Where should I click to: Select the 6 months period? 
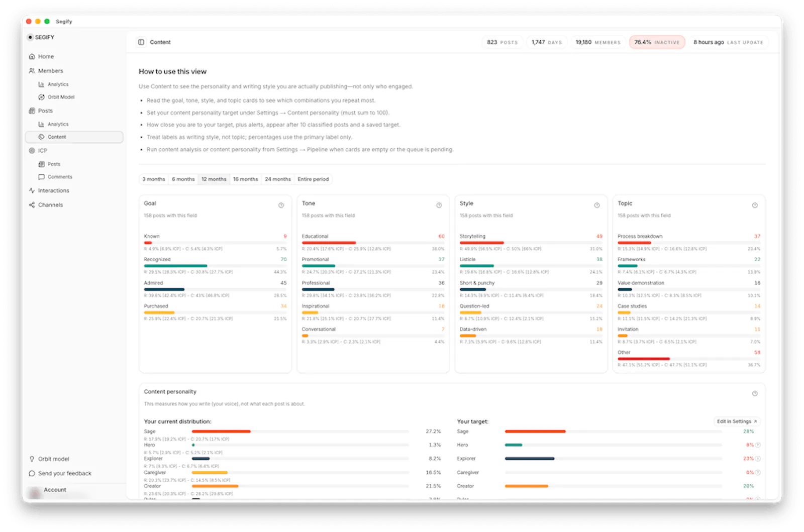tap(183, 179)
